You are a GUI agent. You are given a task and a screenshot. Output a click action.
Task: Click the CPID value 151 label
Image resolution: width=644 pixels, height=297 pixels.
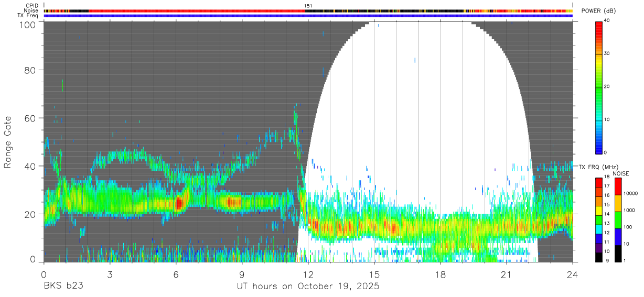(308, 6)
